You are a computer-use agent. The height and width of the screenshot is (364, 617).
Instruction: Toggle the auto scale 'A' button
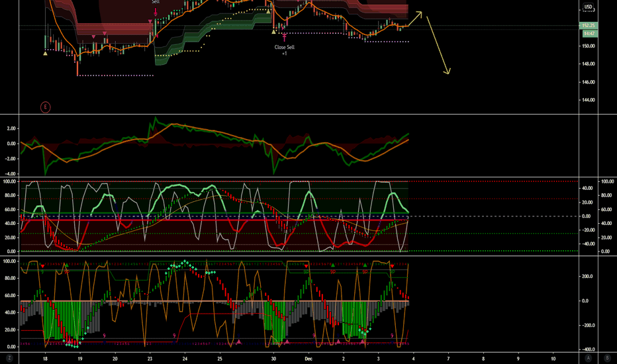click(589, 358)
